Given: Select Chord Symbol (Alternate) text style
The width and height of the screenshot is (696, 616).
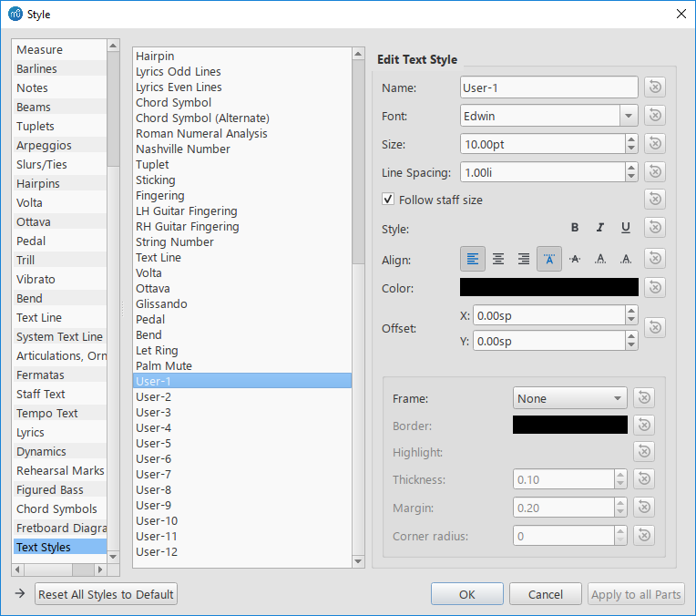Looking at the screenshot, I should click(x=242, y=118).
